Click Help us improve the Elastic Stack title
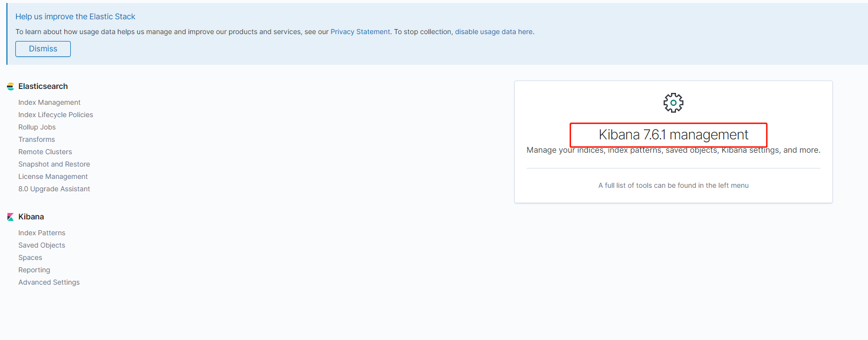Viewport: 868px width, 340px height. (x=75, y=16)
